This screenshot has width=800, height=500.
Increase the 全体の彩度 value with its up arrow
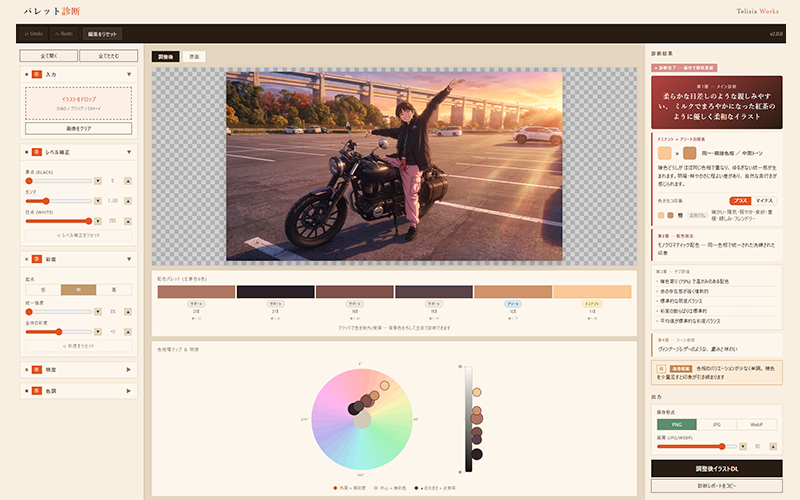point(128,332)
